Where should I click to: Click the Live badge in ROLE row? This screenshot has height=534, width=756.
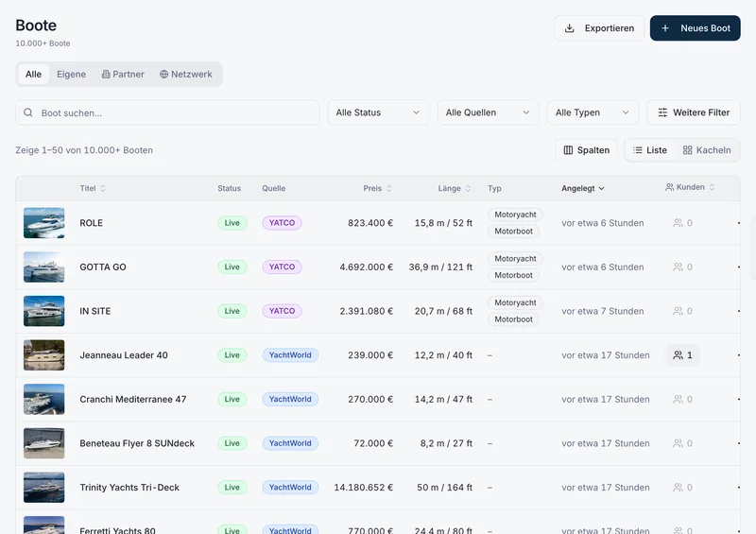coord(232,223)
